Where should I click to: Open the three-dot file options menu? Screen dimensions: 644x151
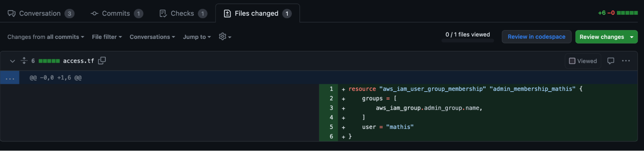point(626,61)
